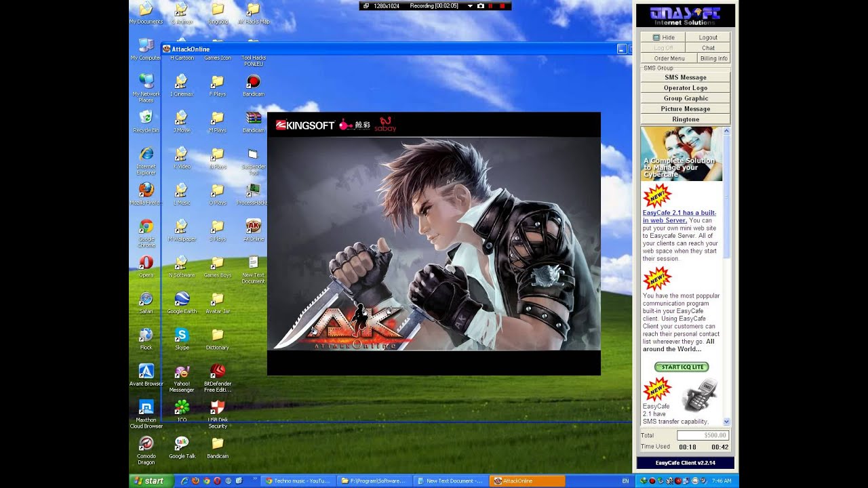Click the cybercafe couple banner image
The width and height of the screenshot is (868, 488).
682,154
